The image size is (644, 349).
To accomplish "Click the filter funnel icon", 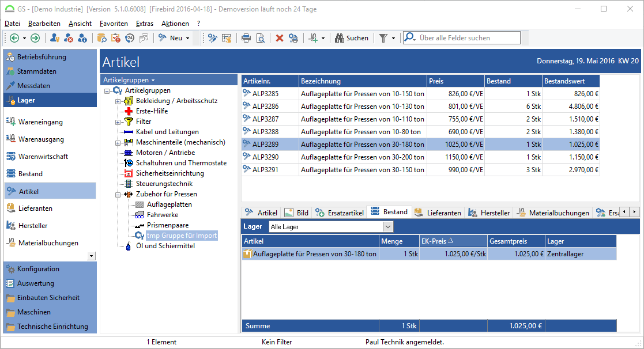I will pos(383,38).
